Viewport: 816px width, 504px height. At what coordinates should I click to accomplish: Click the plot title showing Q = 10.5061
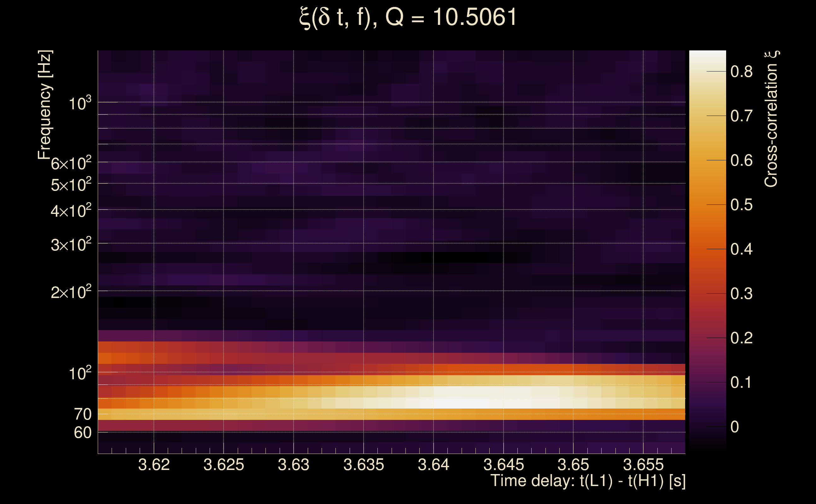[x=408, y=17]
